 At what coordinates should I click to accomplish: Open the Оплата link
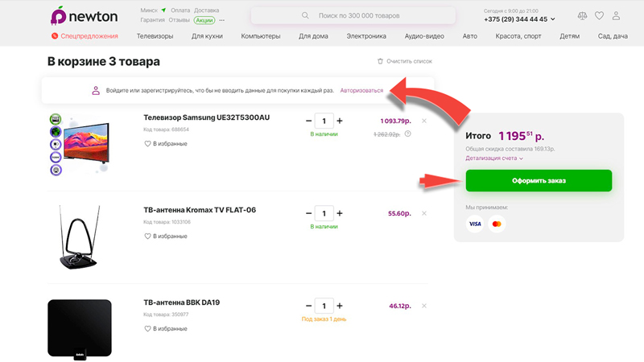(180, 10)
